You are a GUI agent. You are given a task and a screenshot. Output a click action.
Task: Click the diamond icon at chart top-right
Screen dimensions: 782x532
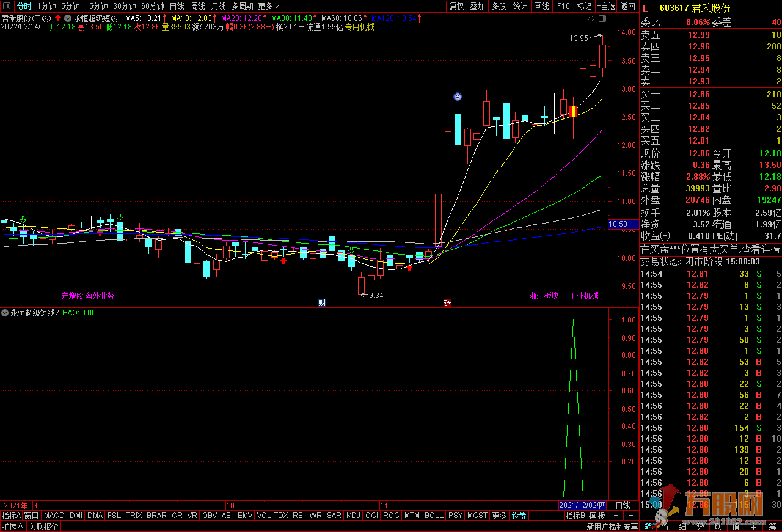[591, 19]
